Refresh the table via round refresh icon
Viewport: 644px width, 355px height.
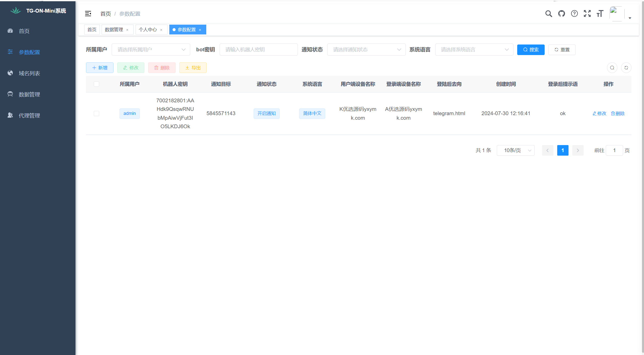pyautogui.click(x=626, y=68)
